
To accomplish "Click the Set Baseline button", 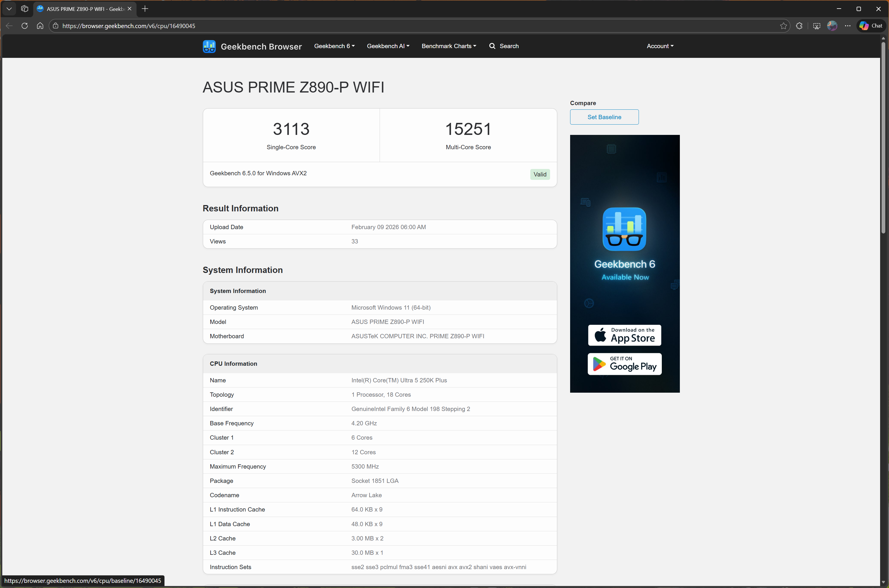I will point(604,117).
